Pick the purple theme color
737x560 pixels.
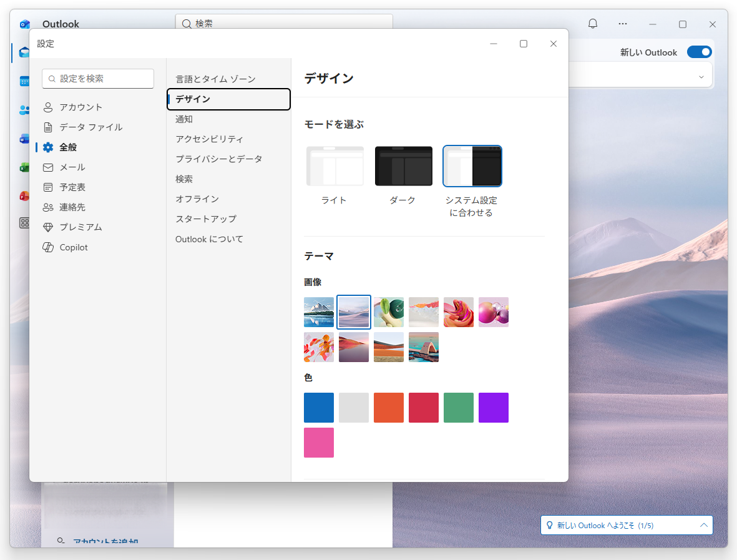[x=494, y=408]
